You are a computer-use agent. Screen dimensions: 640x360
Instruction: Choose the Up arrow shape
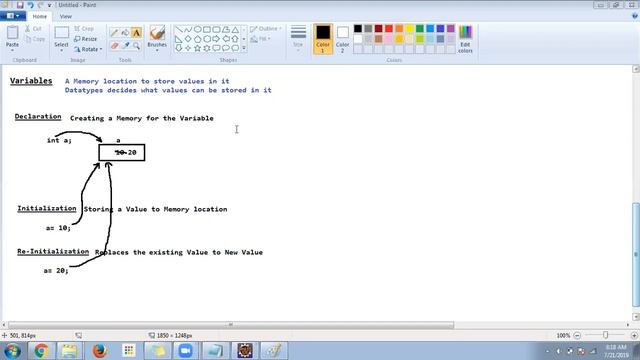tap(236, 39)
